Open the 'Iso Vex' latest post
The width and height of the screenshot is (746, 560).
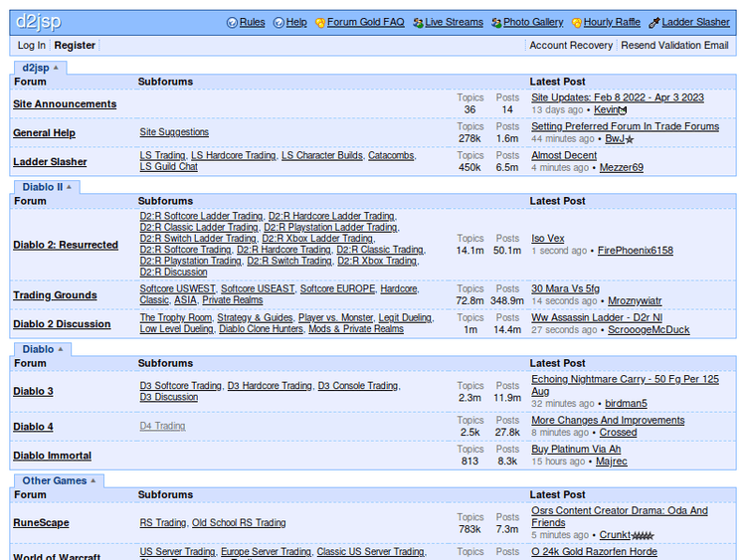[x=547, y=239]
